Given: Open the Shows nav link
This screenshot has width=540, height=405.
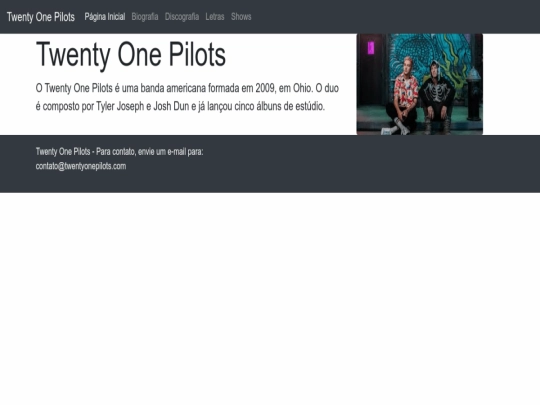Looking at the screenshot, I should click(x=241, y=17).
